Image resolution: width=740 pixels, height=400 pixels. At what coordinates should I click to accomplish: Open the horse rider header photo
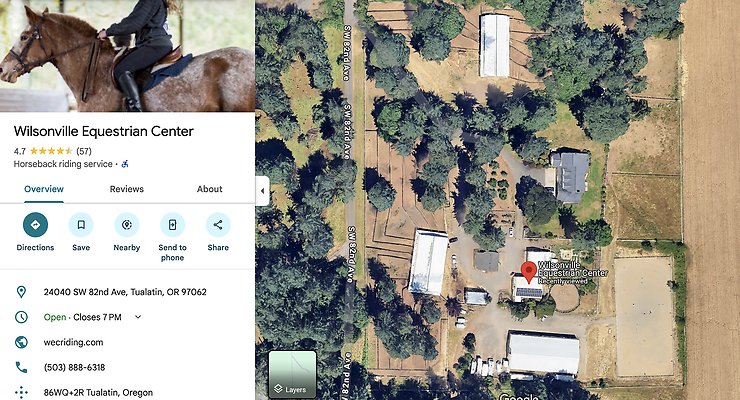(127, 56)
